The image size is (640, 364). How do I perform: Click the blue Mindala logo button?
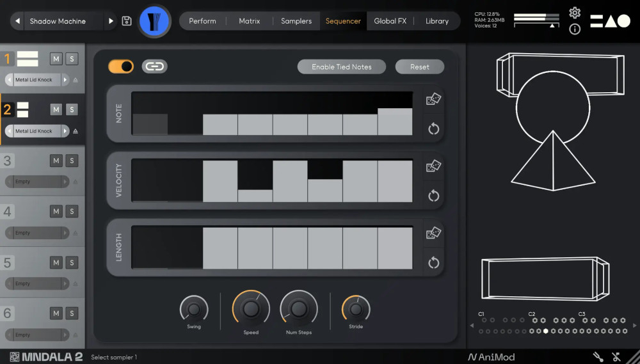(x=155, y=21)
